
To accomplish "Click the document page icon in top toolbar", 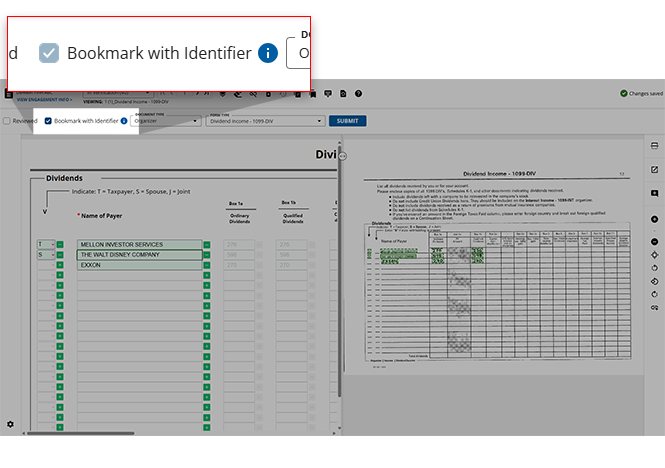I will tap(343, 94).
